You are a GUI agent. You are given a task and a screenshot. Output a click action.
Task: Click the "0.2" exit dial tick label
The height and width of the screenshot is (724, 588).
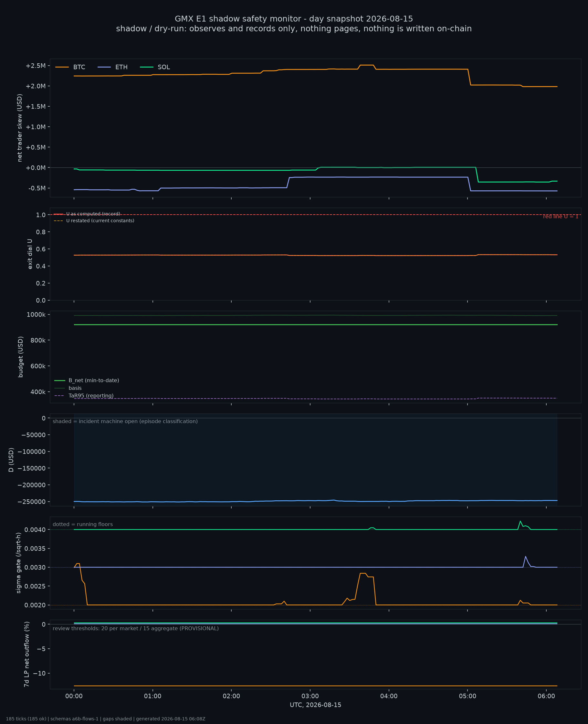[41, 283]
